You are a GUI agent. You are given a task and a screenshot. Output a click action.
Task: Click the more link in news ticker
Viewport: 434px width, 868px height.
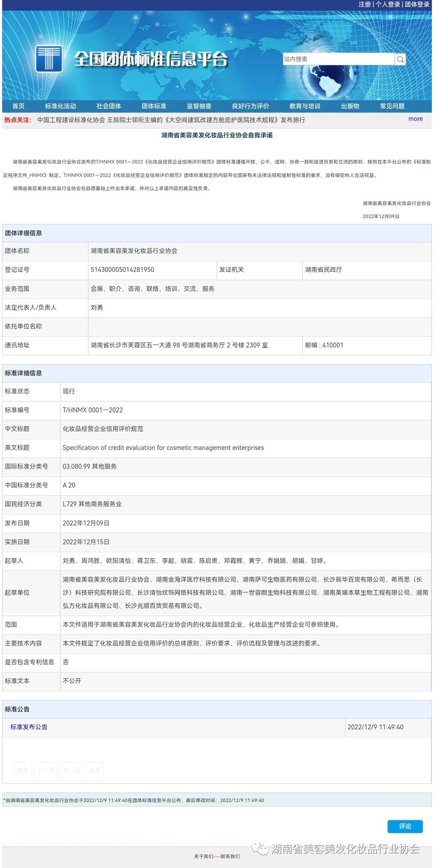(x=415, y=119)
